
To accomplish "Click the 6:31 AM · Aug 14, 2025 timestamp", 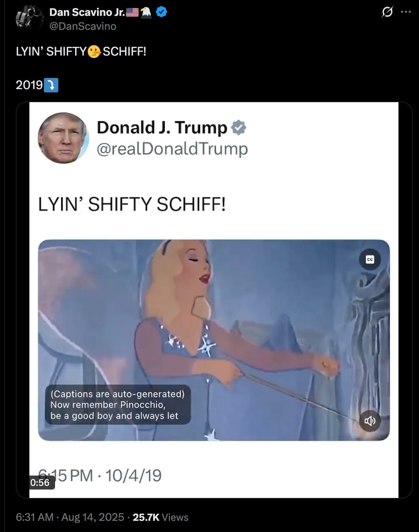I will coord(70,517).
